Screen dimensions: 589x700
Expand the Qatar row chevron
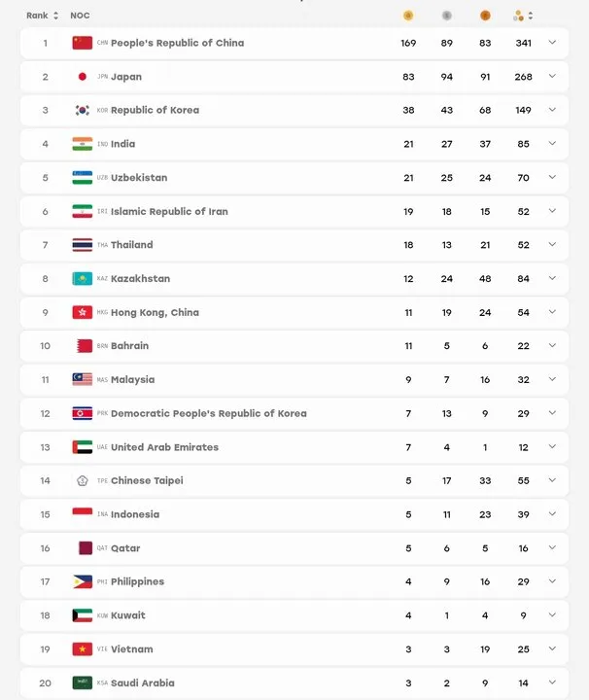click(552, 547)
